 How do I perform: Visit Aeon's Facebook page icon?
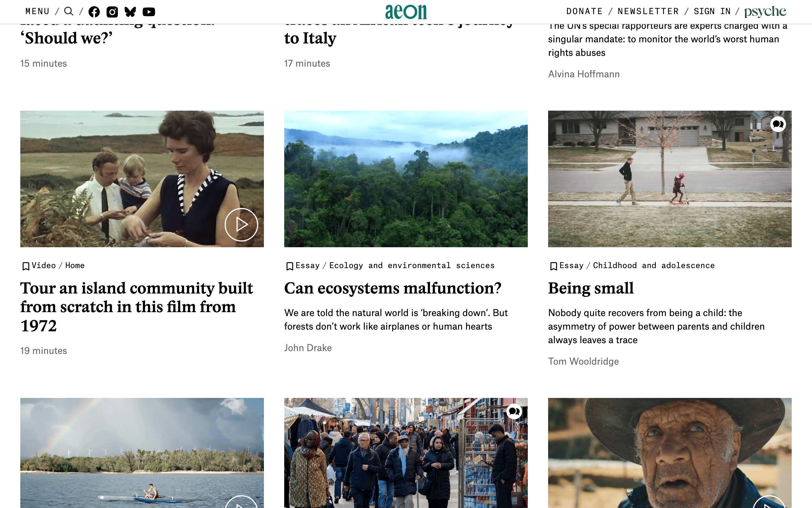94,12
